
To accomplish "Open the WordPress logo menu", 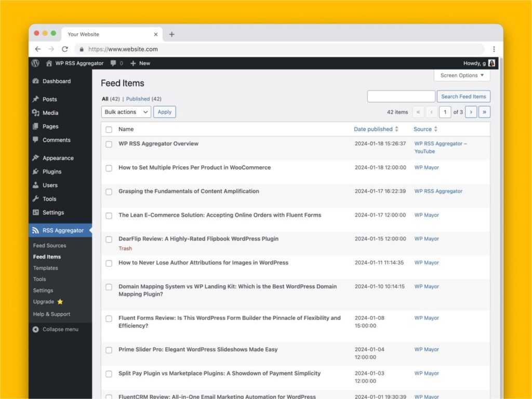I will 34,63.
